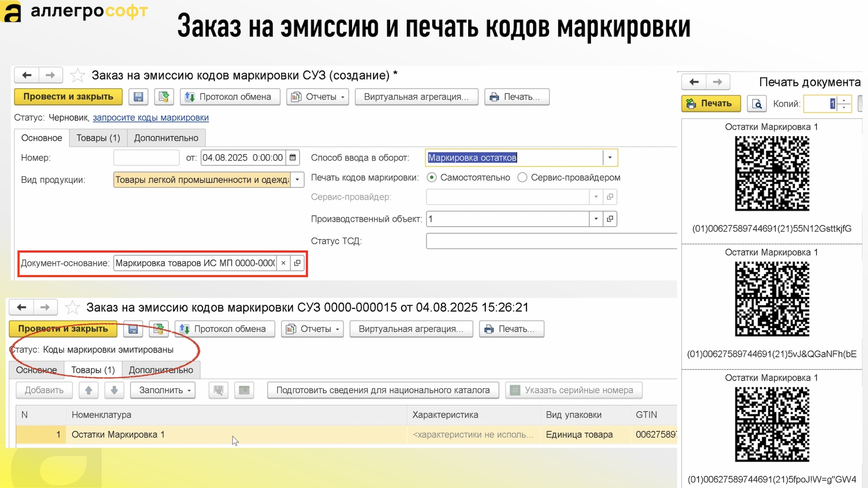Select Остатки Маркировка 1 table row

pyautogui.click(x=346, y=435)
